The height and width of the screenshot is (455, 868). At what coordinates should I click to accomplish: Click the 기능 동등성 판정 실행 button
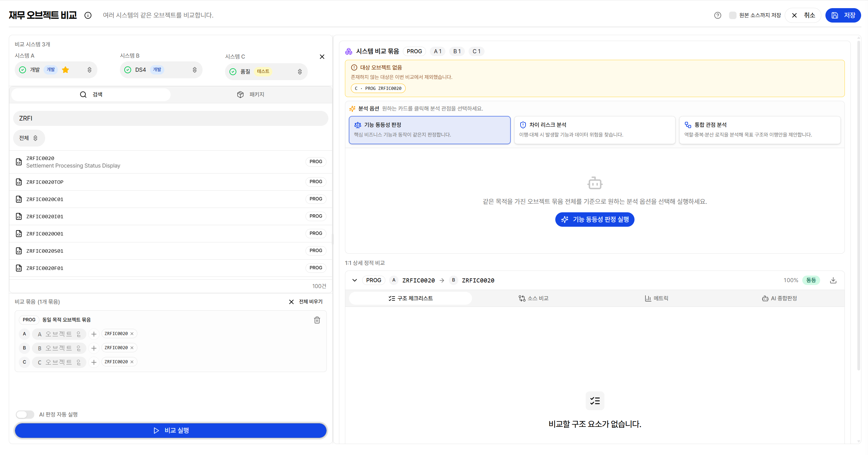(595, 220)
